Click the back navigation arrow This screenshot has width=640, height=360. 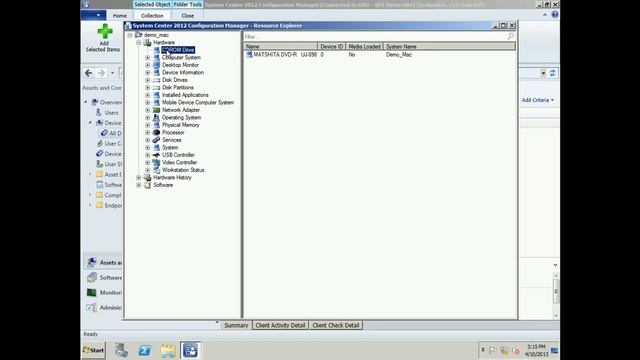[89, 73]
